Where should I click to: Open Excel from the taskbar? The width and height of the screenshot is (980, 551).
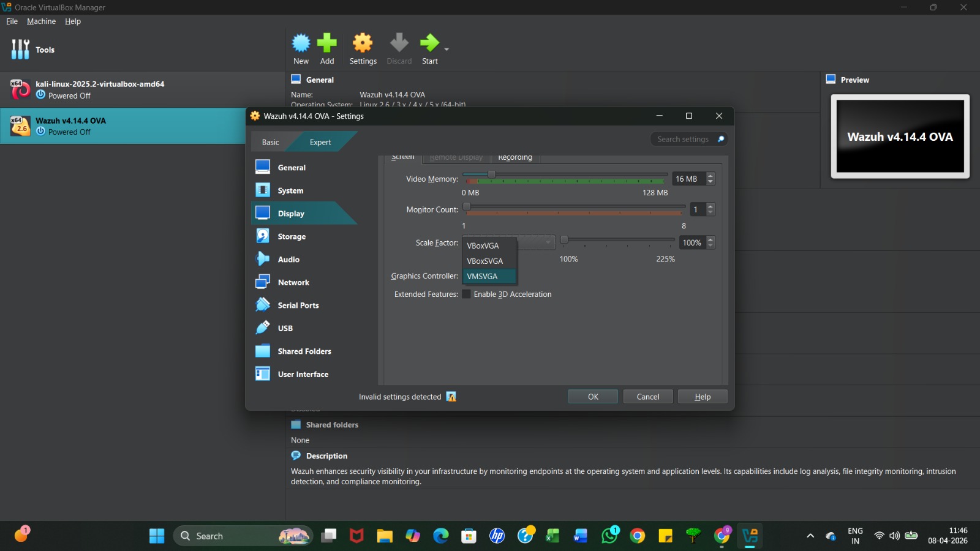[553, 536]
